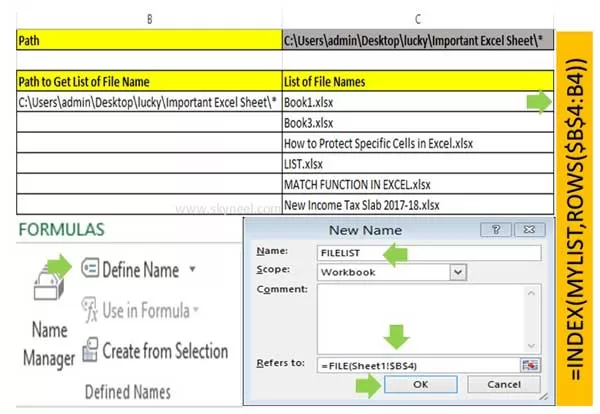This screenshot has height=414, width=600.
Task: Select the yellow Path cell
Action: click(149, 40)
